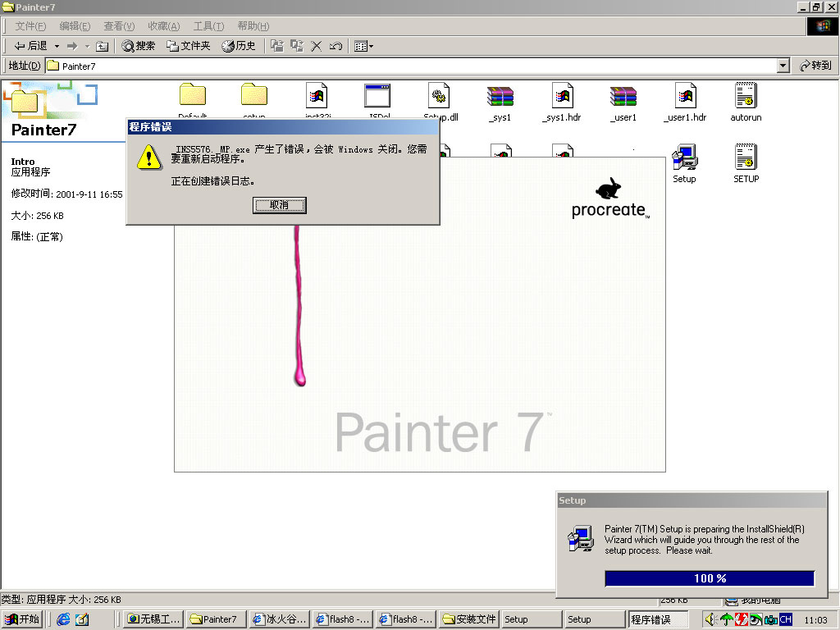
Task: Click the 大小: 256 KB info text
Action: pos(38,216)
